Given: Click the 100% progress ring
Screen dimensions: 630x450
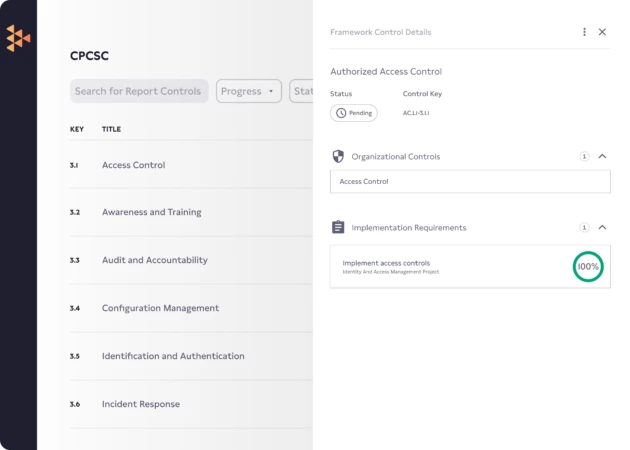Looking at the screenshot, I should [x=588, y=267].
